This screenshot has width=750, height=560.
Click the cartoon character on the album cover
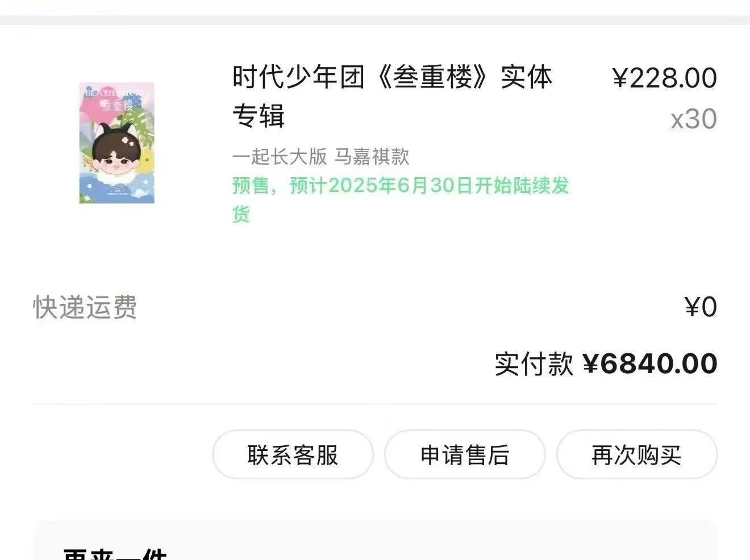click(x=118, y=152)
